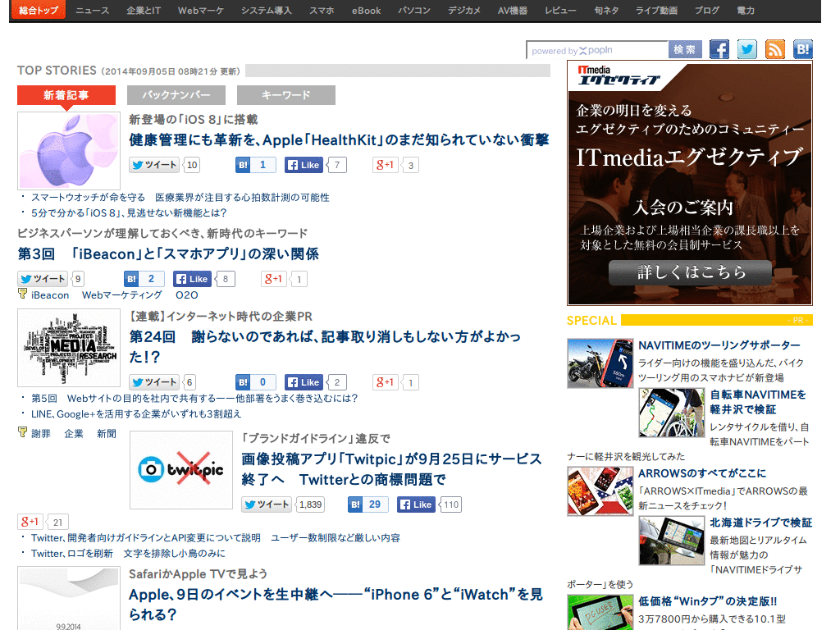Click the Twitter bird icon at top right
840x630 pixels.
[746, 49]
